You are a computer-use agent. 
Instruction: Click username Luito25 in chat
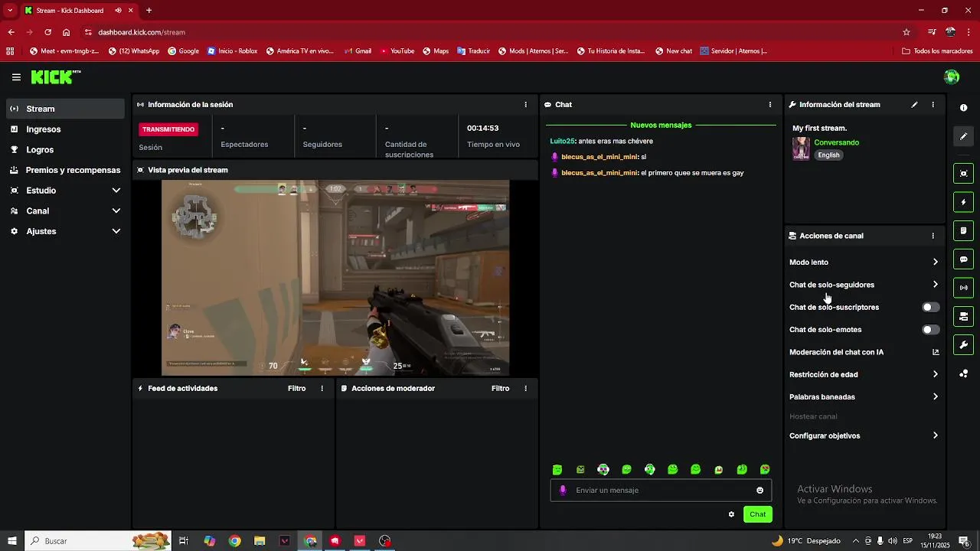(562, 142)
